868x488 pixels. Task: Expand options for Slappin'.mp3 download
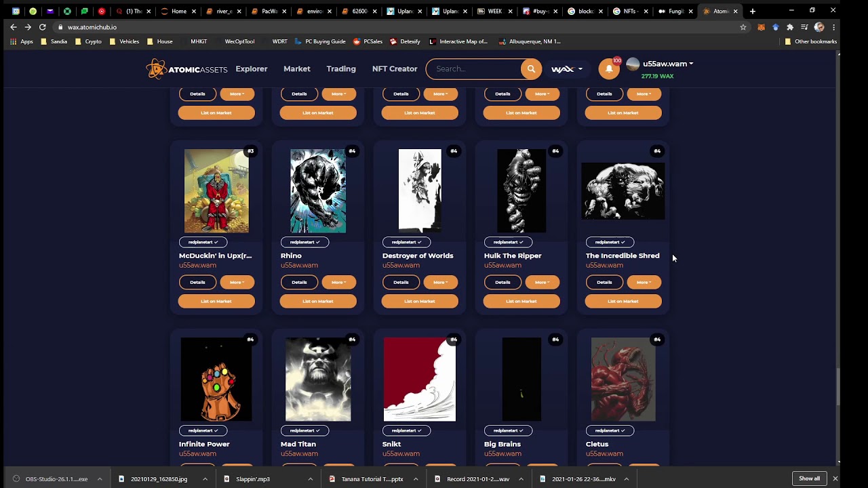[x=310, y=479]
